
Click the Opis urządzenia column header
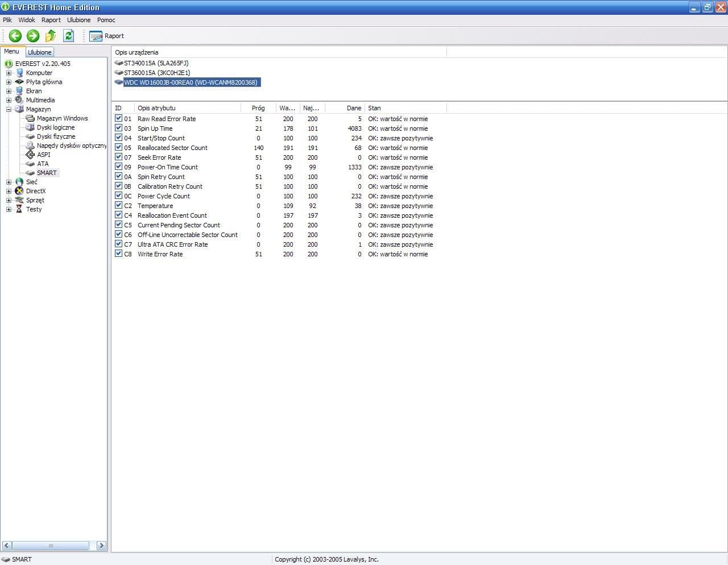(279, 52)
